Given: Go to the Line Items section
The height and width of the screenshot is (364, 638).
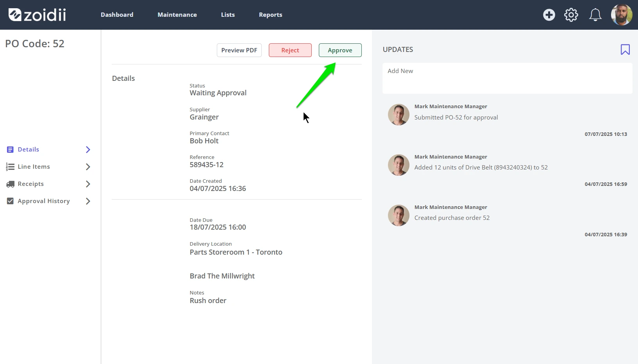Looking at the screenshot, I should (x=34, y=167).
